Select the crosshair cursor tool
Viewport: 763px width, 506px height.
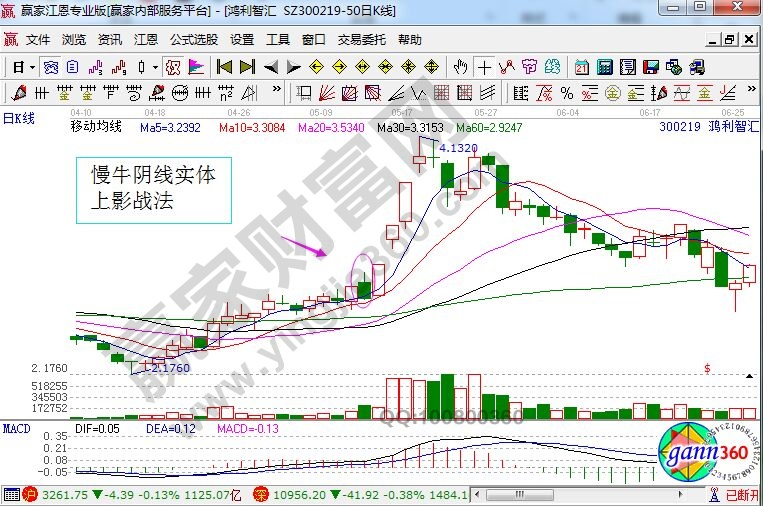[x=484, y=67]
